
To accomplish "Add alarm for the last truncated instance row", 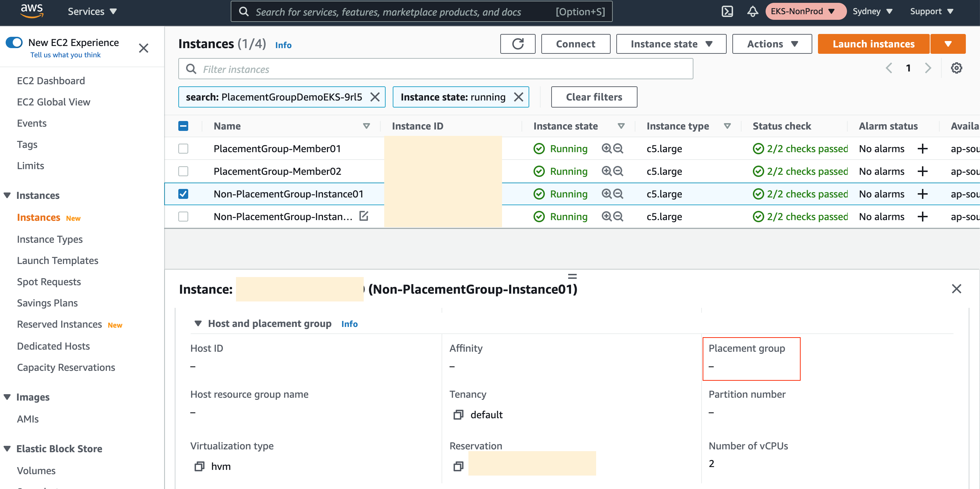I will pos(922,217).
